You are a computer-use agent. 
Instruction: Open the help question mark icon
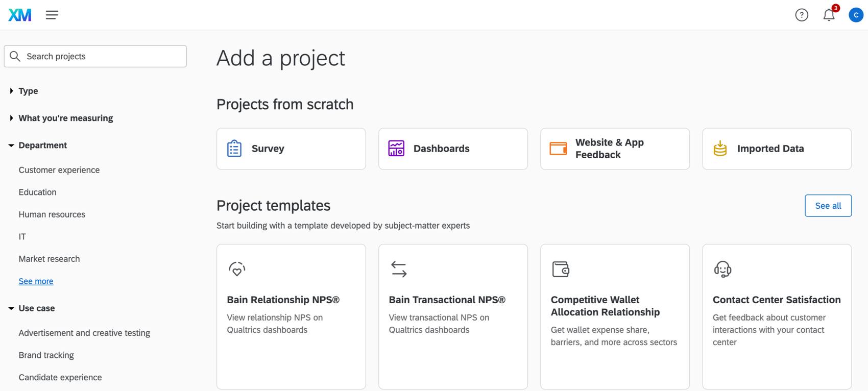coord(802,15)
